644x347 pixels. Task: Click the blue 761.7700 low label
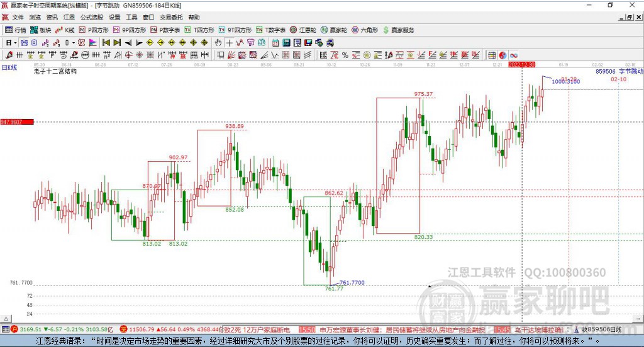352,283
